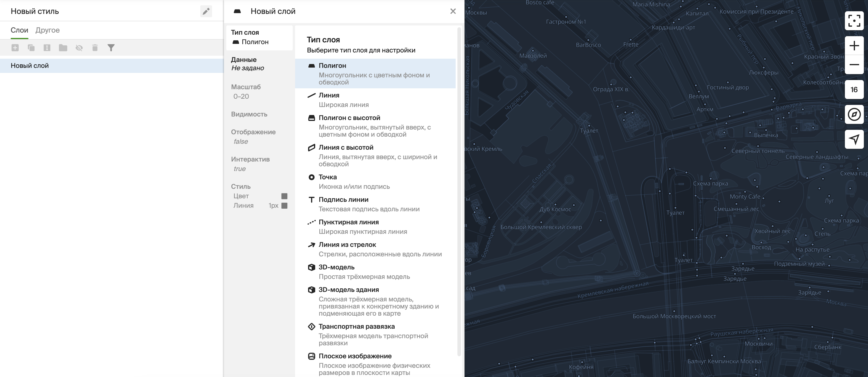Choose Линия из стрелок layer type
Screen dimensions: 868x377
tap(375, 250)
